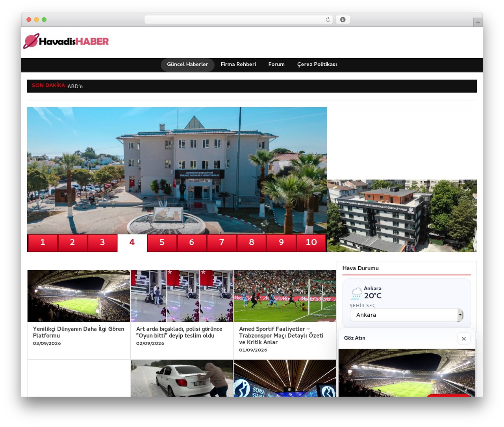
Task: Select slider page 1
Action: (43, 243)
